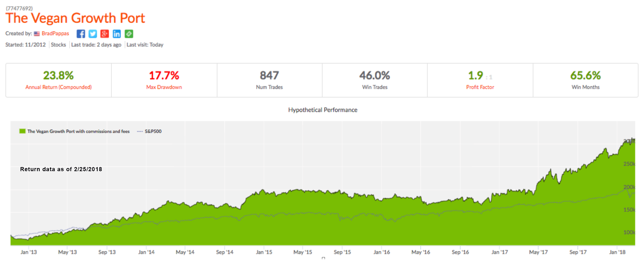Screen dimensions: 644x260
Task: Click Profit Factor label
Action: point(480,87)
